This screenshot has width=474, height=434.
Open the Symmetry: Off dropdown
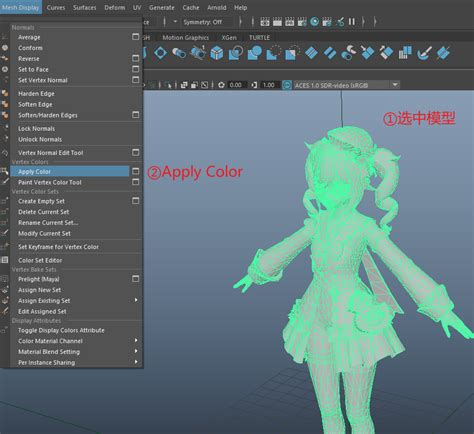pos(203,22)
